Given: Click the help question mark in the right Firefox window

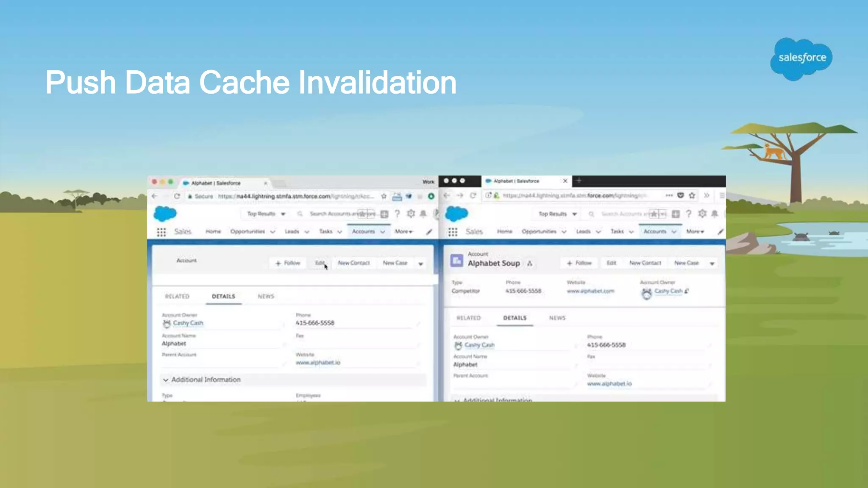Looking at the screenshot, I should [x=689, y=214].
